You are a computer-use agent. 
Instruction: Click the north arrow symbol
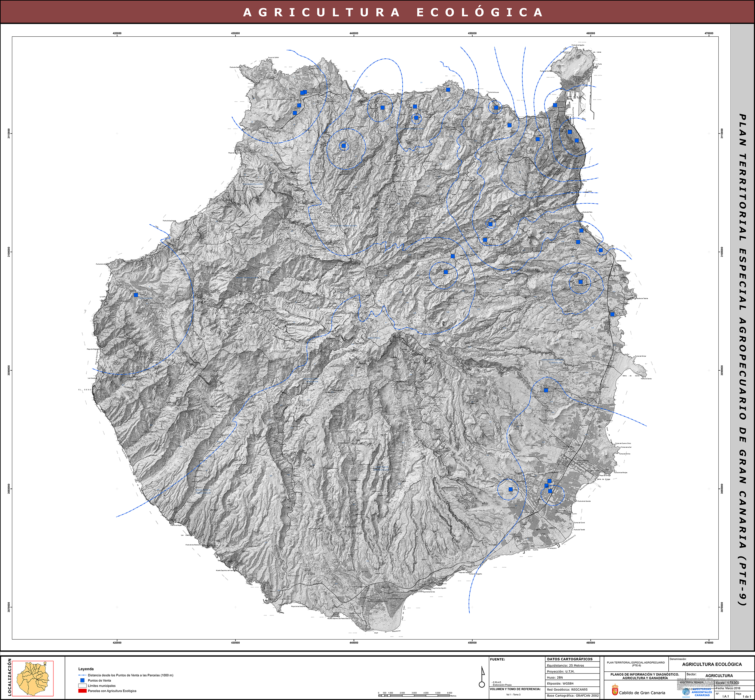coord(482,677)
